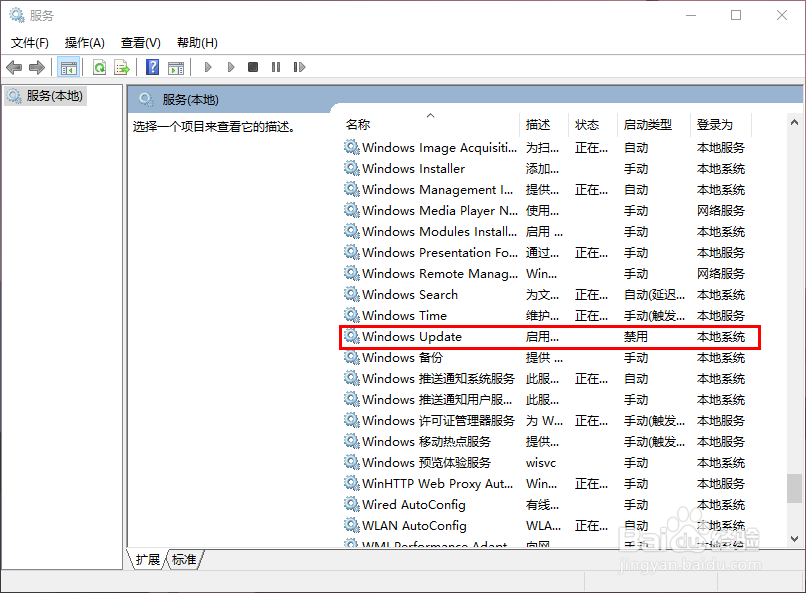Select Windows Management Instrumentation service
806x593 pixels.
pyautogui.click(x=546, y=190)
